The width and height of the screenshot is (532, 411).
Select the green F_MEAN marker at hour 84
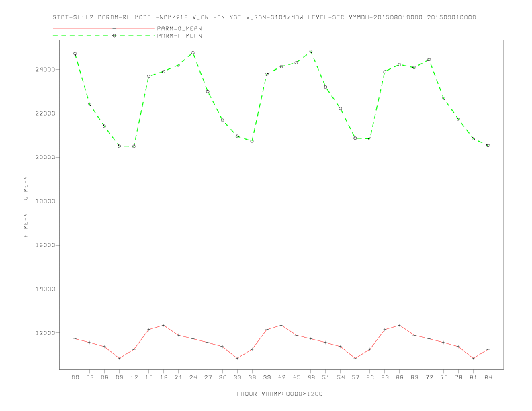tap(488, 145)
